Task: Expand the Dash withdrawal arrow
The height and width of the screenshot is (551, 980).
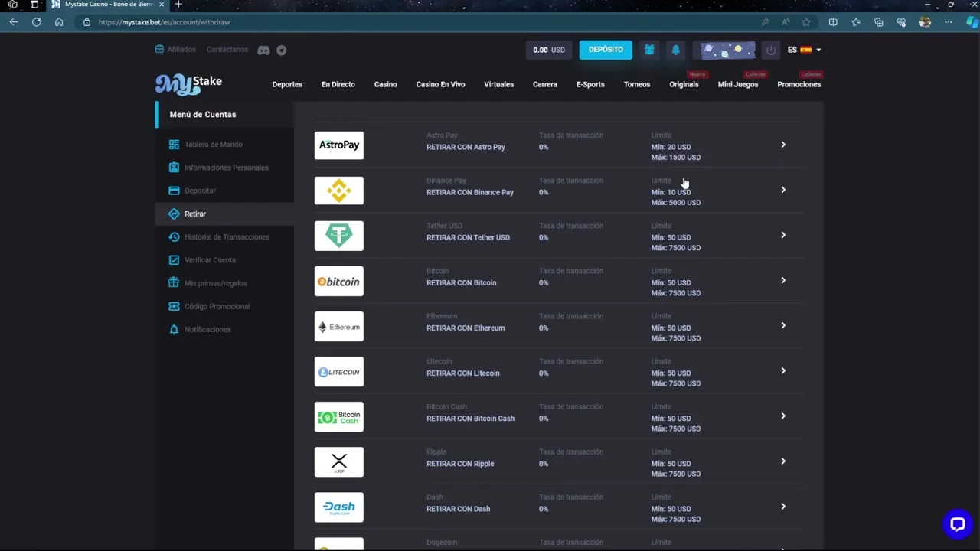Action: [783, 506]
